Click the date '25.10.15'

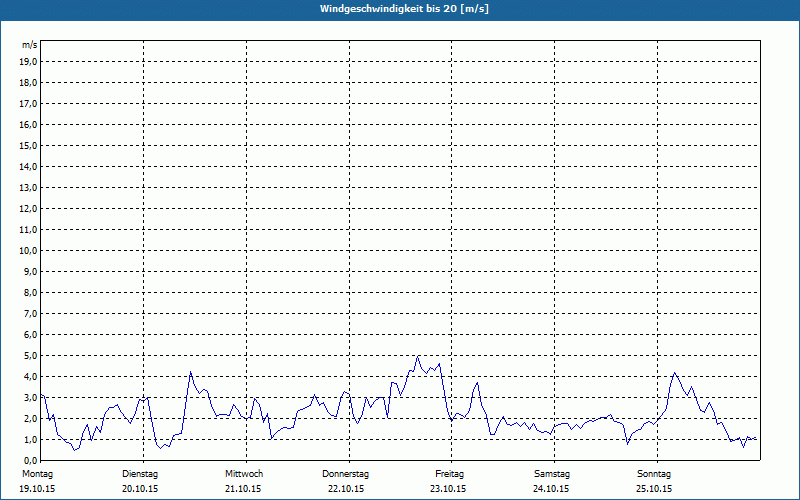(654, 489)
